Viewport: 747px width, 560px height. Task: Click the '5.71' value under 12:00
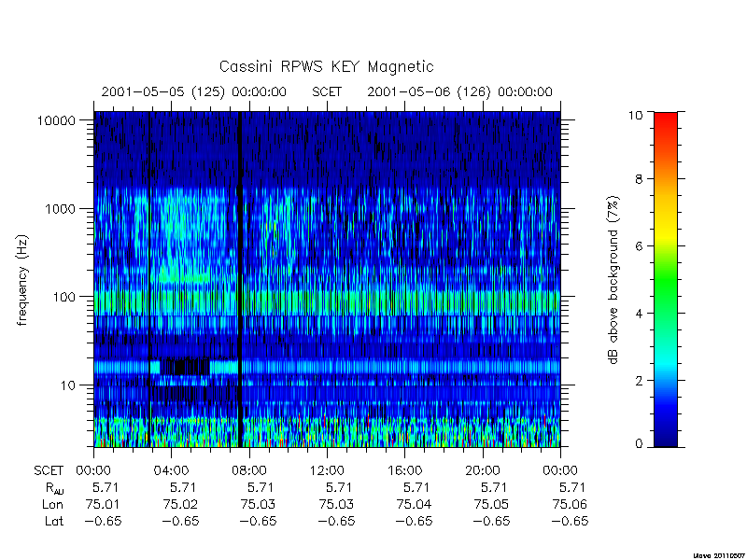coord(339,487)
